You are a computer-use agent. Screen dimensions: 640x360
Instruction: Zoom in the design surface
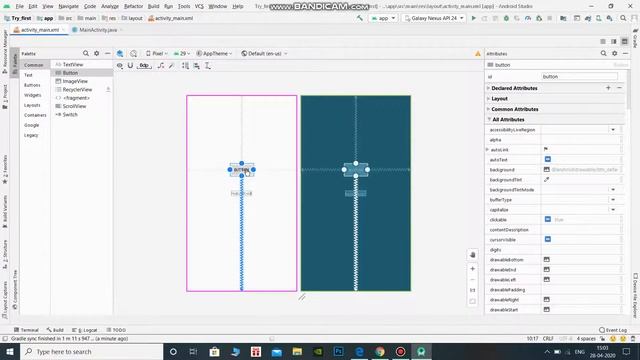pyautogui.click(x=473, y=269)
